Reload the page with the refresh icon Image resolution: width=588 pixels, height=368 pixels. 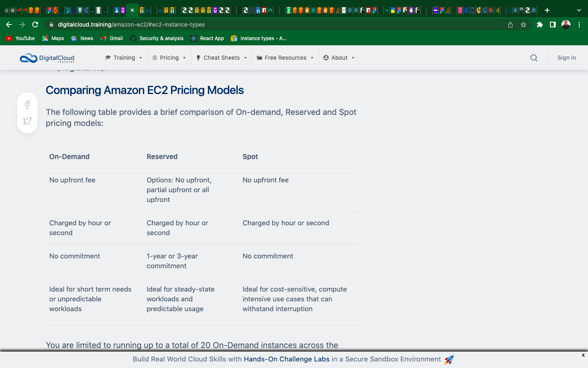coord(35,25)
